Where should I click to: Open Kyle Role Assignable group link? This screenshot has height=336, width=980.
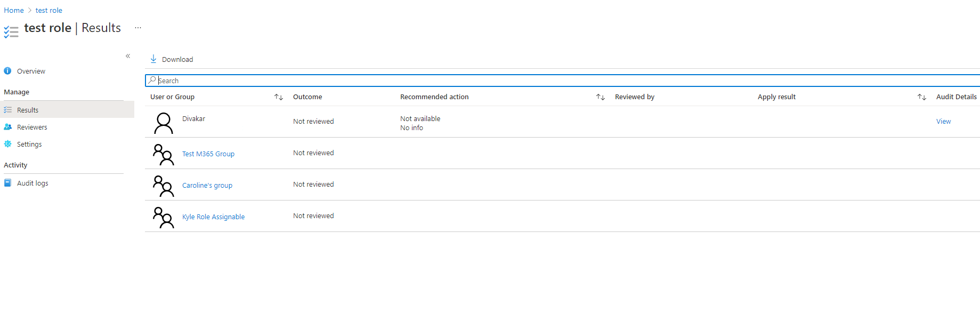click(213, 217)
